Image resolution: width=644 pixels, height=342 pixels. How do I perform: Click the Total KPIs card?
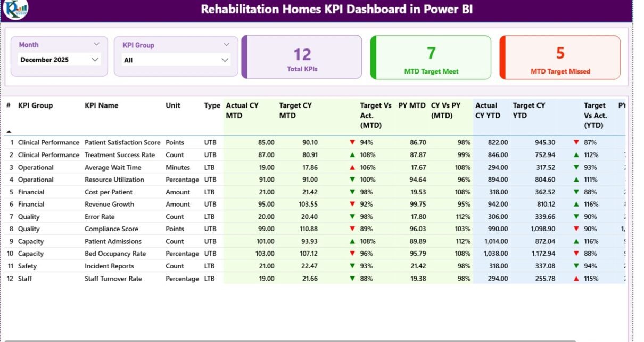tap(302, 58)
